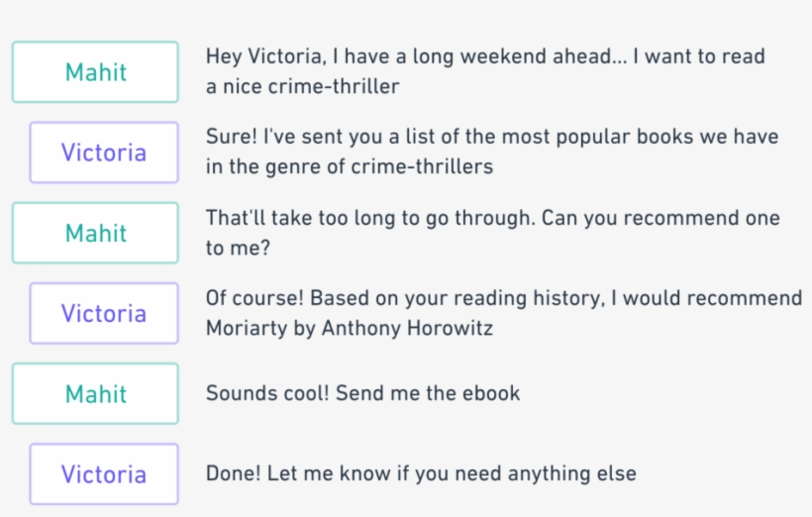Click the "Sounds cool! Send me" message
Screen dimensions: 812x517
(x=362, y=393)
